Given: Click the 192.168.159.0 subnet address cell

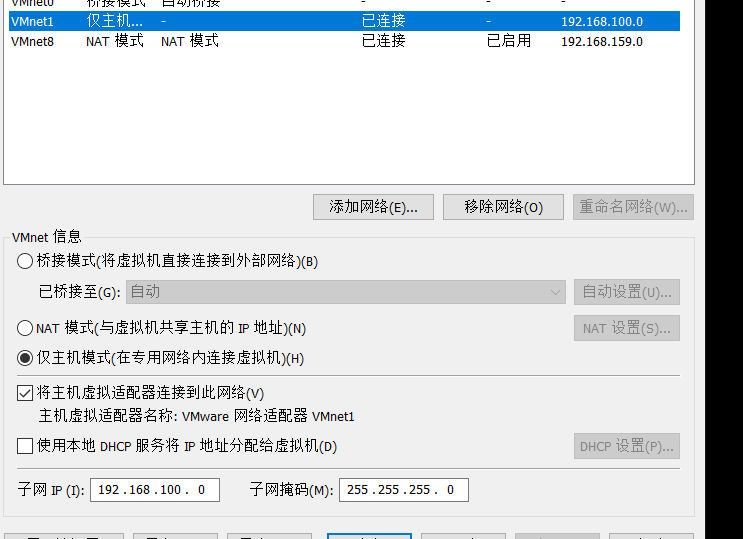Looking at the screenshot, I should pyautogui.click(x=602, y=42).
